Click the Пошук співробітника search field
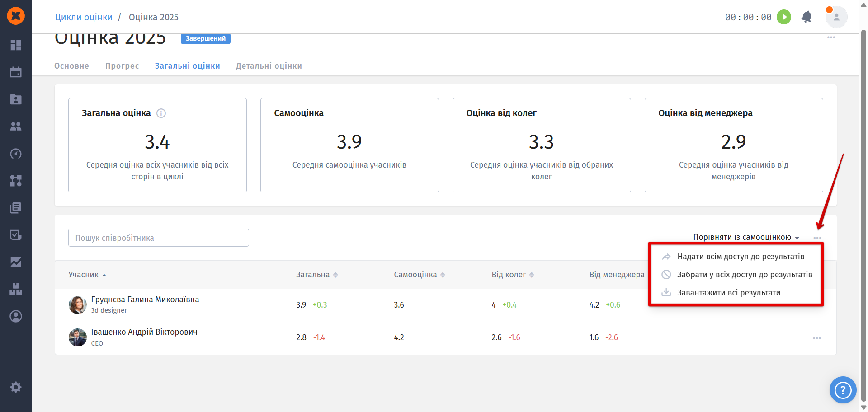Screen dimensions: 868x412 pos(159,238)
